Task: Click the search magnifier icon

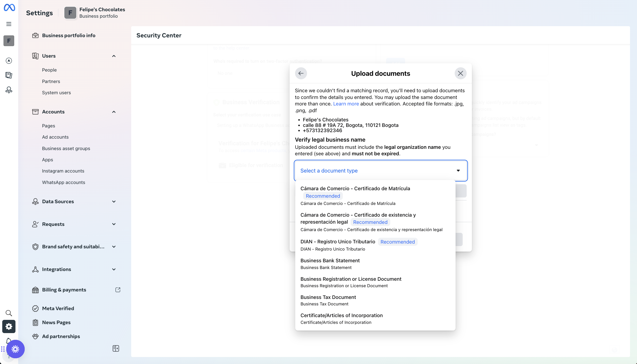Action: (x=9, y=313)
